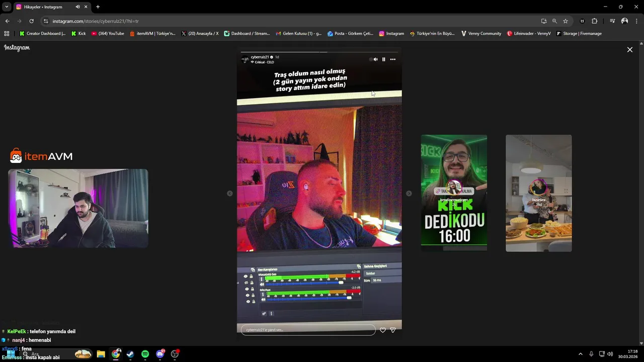The width and height of the screenshot is (644, 362).
Task: Open the Chrome profile avatar
Action: point(624,21)
